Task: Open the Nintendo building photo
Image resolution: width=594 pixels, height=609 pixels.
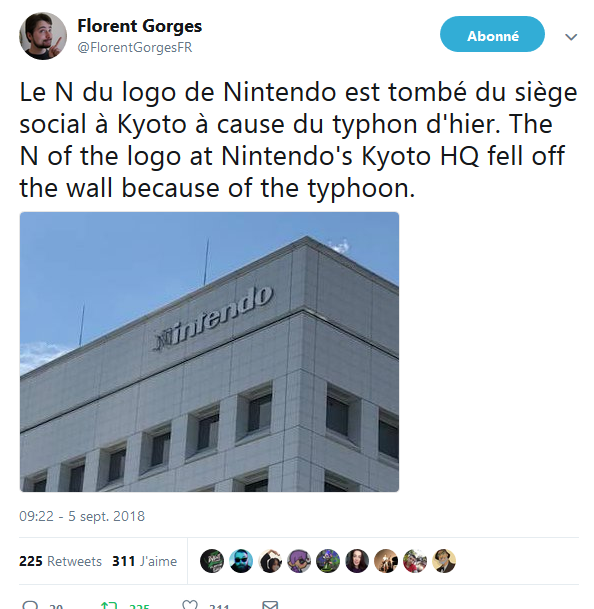Action: [209, 352]
